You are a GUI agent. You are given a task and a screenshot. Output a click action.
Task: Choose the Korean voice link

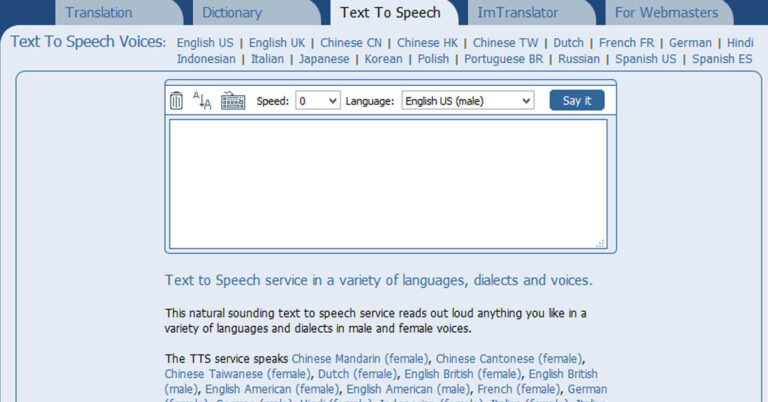(x=384, y=59)
